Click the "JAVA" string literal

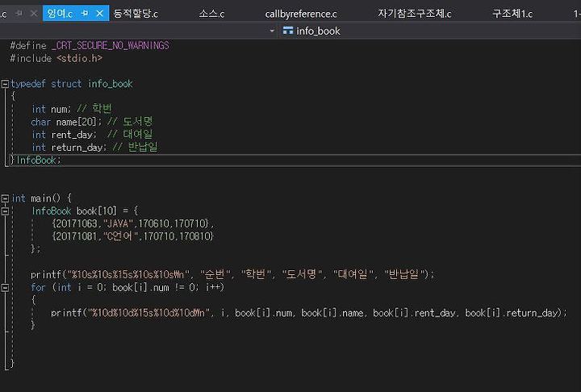tap(118, 223)
